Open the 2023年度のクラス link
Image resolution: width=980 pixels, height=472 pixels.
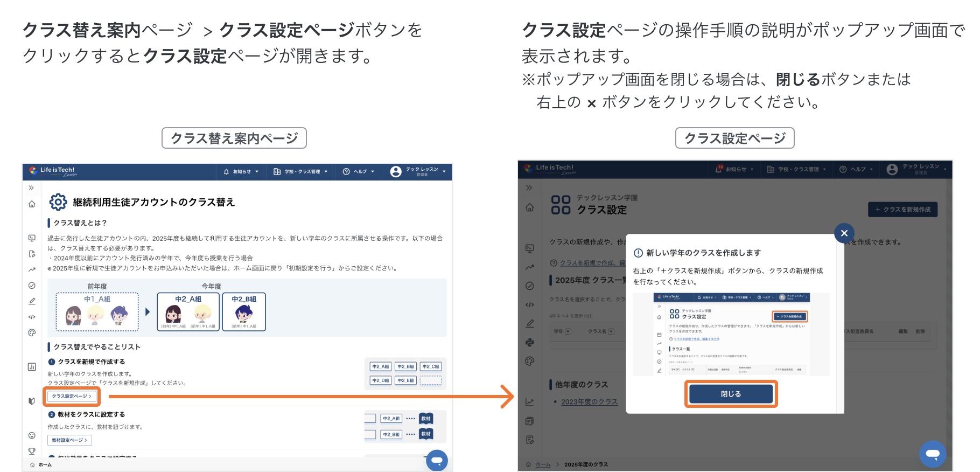click(x=589, y=402)
